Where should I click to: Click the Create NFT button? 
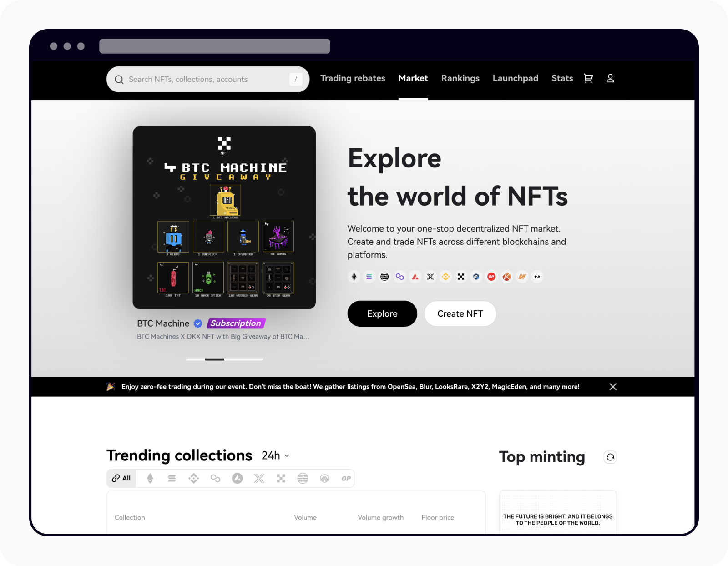(460, 313)
